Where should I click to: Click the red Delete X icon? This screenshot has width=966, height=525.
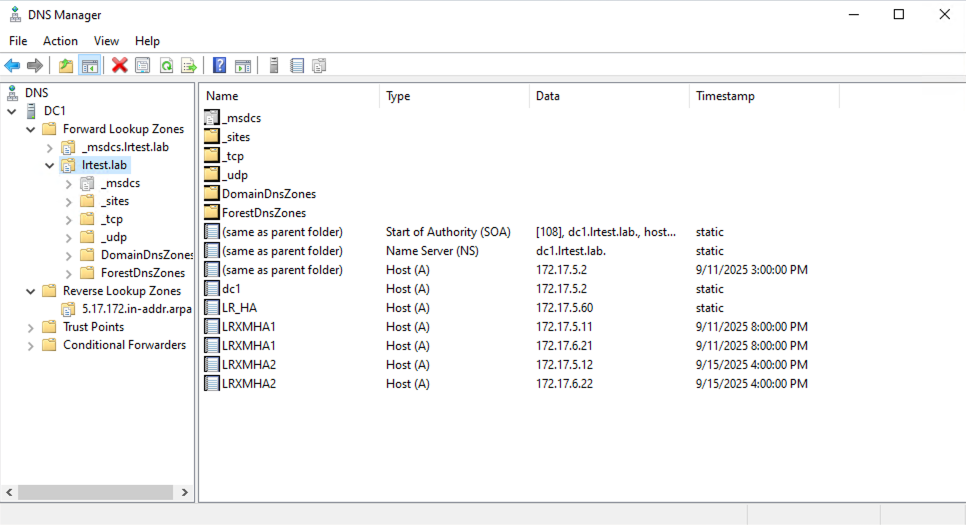point(120,66)
